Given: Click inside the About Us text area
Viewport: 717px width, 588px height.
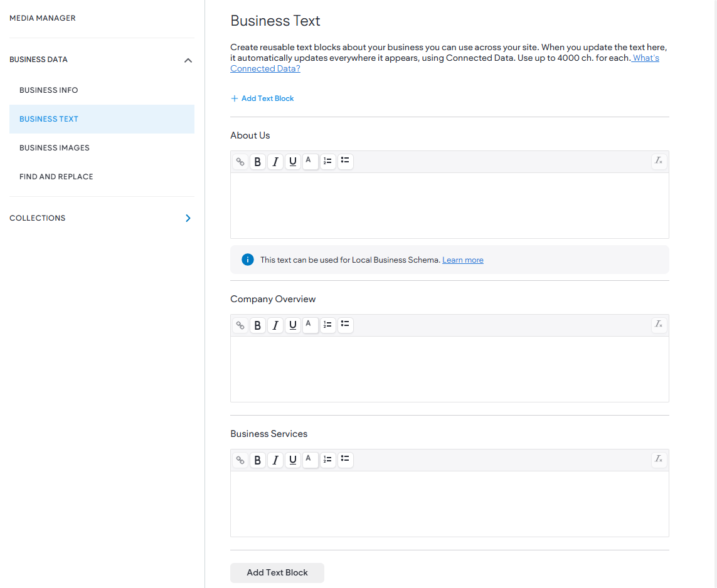Looking at the screenshot, I should 450,206.
